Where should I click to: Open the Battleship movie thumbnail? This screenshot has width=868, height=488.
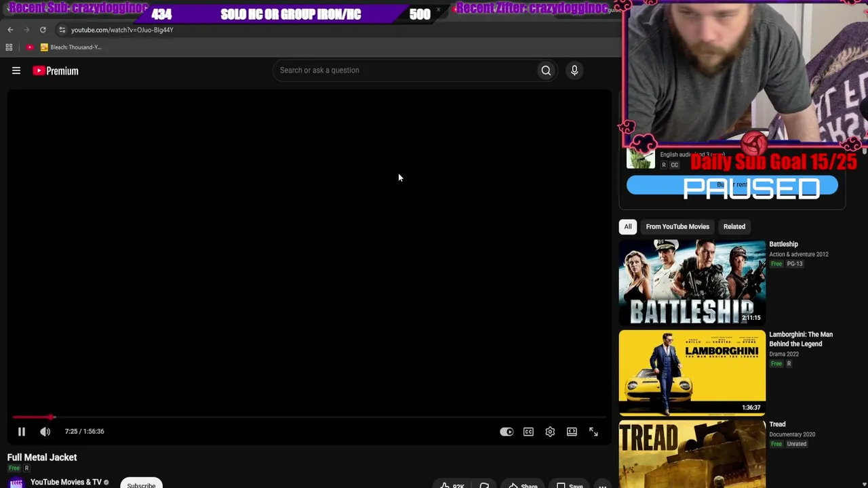[x=692, y=282]
